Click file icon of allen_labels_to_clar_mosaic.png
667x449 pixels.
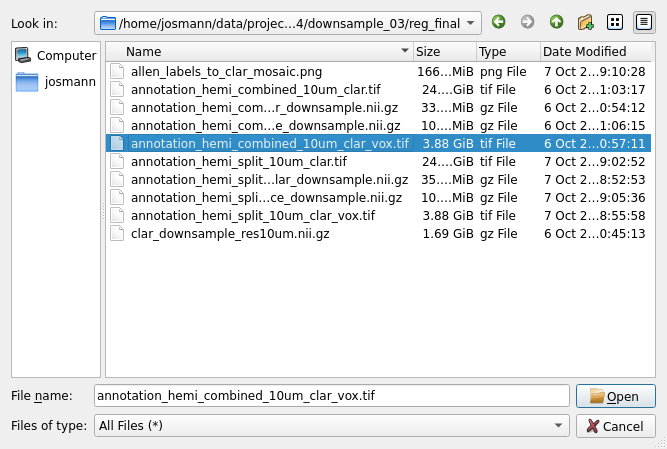coord(117,71)
